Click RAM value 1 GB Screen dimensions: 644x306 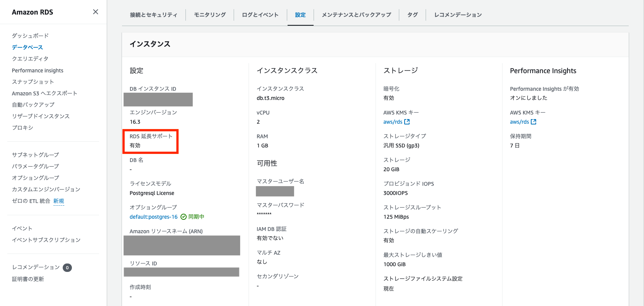pyautogui.click(x=262, y=146)
